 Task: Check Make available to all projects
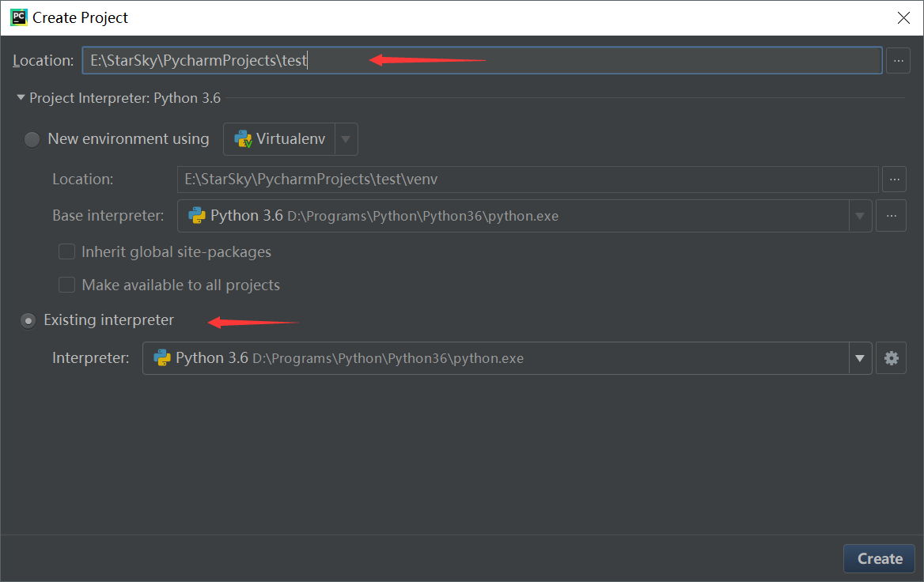coord(66,285)
